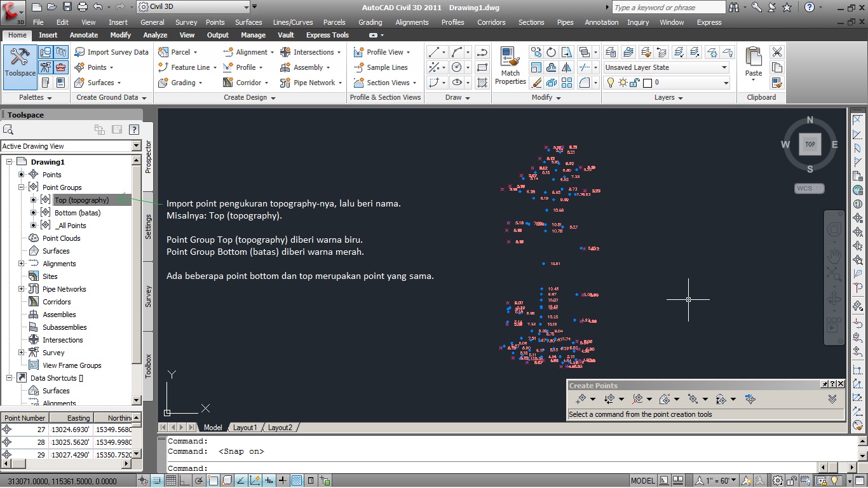868x488 pixels.
Task: Expand the Pipe Networks tree node
Action: (x=21, y=289)
